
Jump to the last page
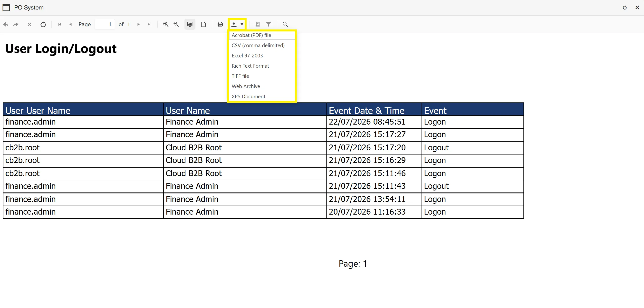pyautogui.click(x=149, y=24)
